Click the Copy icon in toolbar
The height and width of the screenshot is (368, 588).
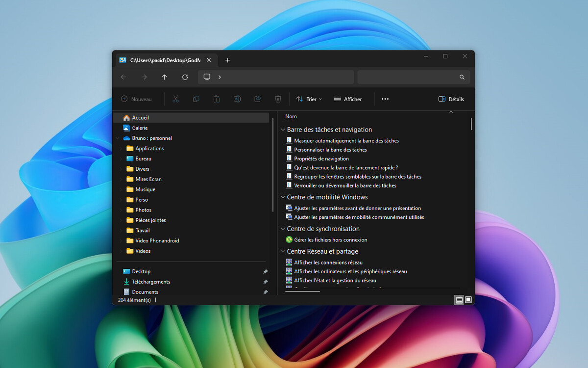(196, 99)
